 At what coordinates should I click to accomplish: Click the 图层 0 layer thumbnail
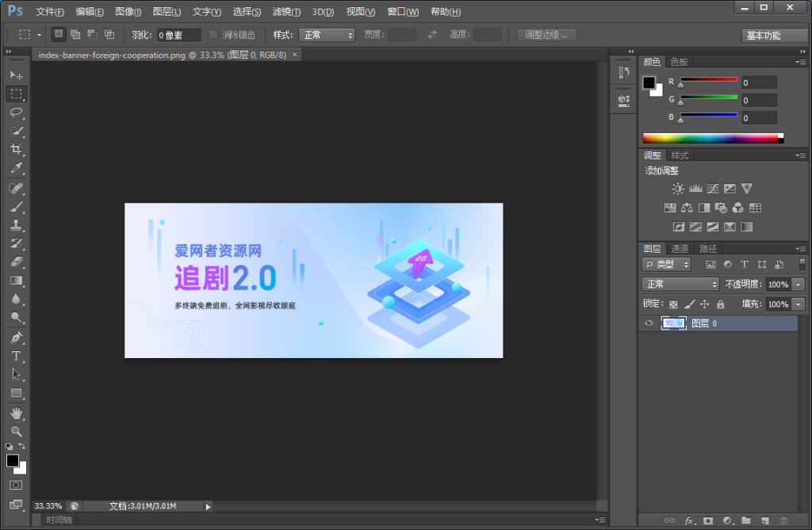pyautogui.click(x=673, y=323)
